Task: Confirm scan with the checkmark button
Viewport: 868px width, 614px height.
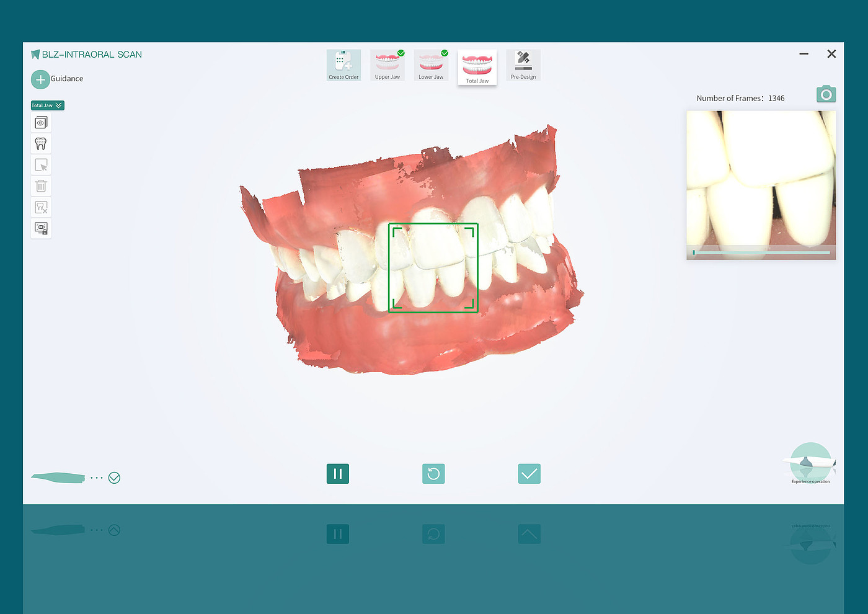Action: [529, 474]
